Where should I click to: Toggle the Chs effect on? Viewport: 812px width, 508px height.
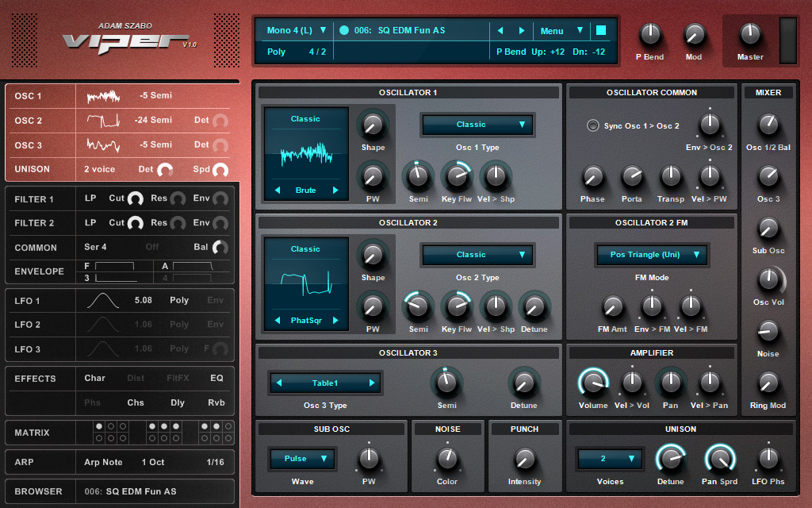coord(136,402)
